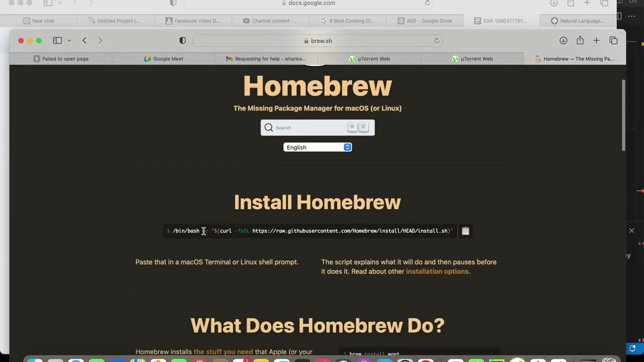This screenshot has height=362, width=644.
Task: Reload the brew.sh page
Action: [437, 41]
